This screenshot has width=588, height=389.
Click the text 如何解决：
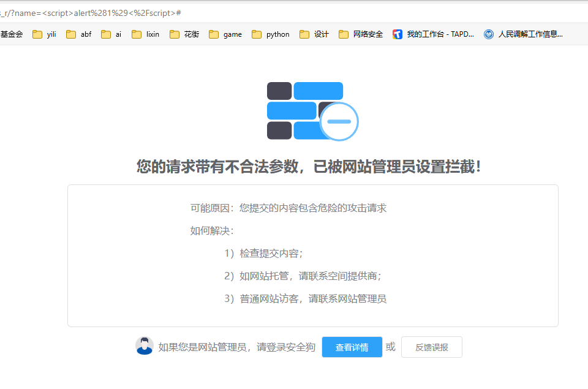[212, 231]
